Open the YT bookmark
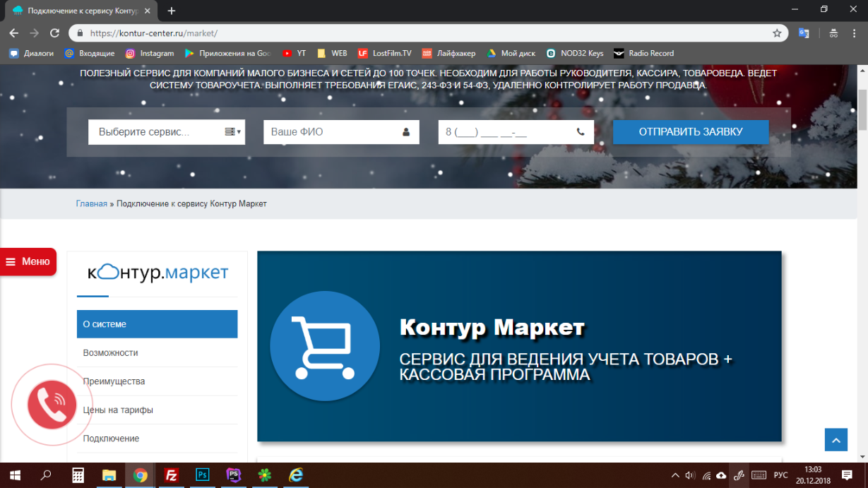The height and width of the screenshot is (488, 868). [x=294, y=53]
